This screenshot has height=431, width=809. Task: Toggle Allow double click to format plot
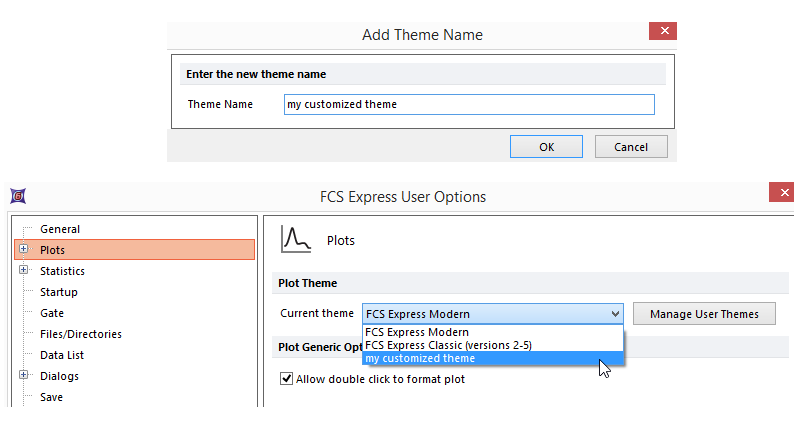tap(288, 379)
